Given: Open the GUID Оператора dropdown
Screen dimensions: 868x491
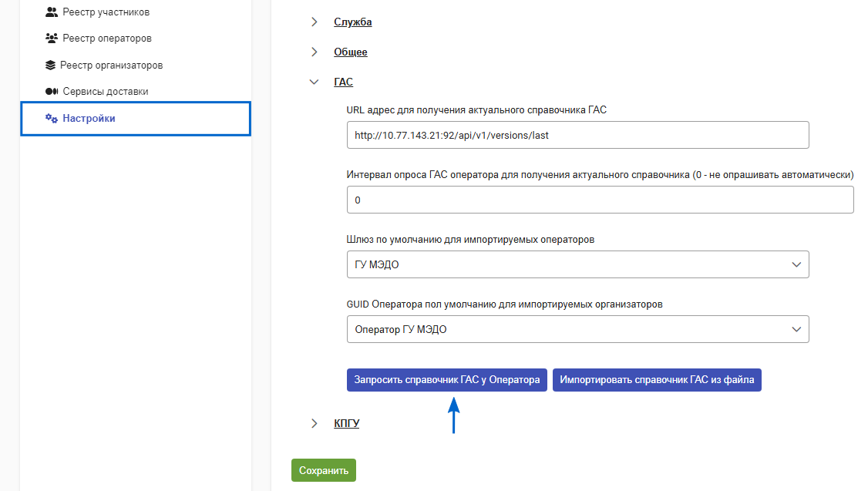Looking at the screenshot, I should 578,329.
